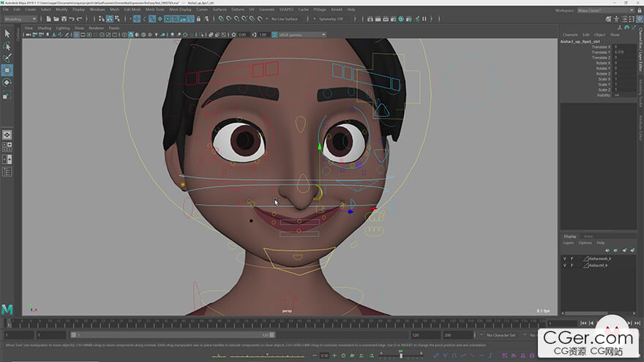
Task: Switch to the Anim layer tab
Action: [588, 236]
